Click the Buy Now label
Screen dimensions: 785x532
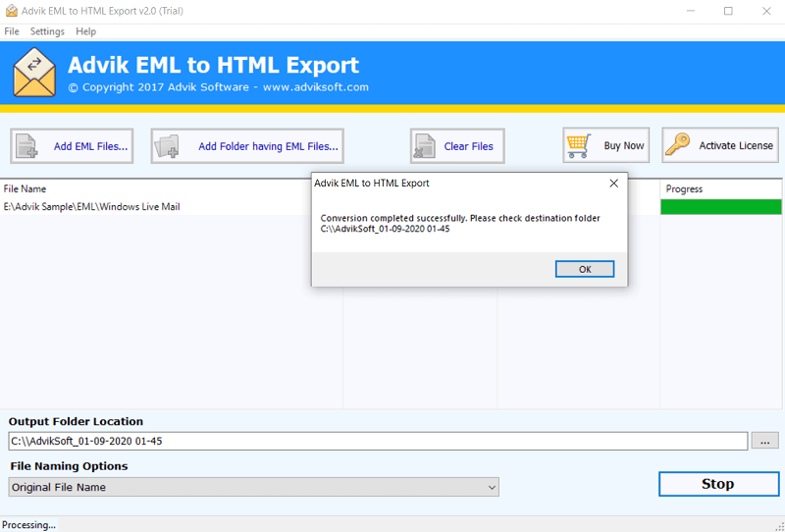tap(624, 146)
